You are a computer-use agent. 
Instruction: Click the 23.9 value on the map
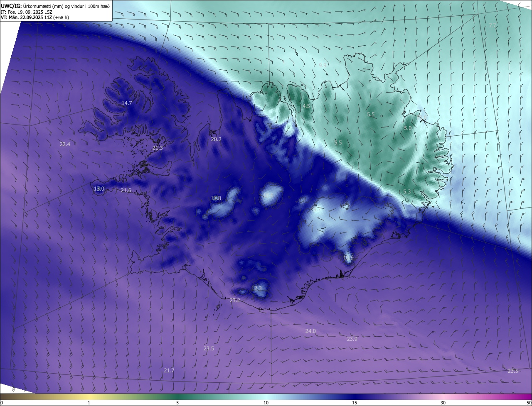coord(352,339)
